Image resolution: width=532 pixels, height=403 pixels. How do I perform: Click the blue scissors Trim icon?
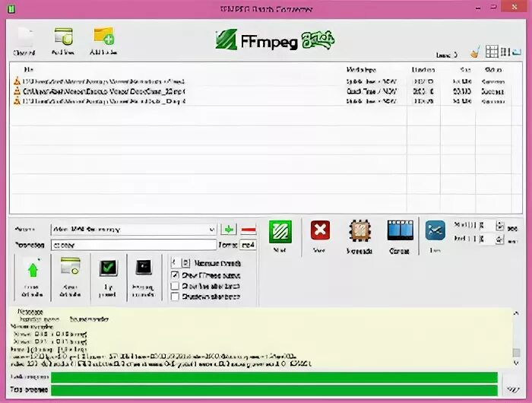click(x=435, y=230)
